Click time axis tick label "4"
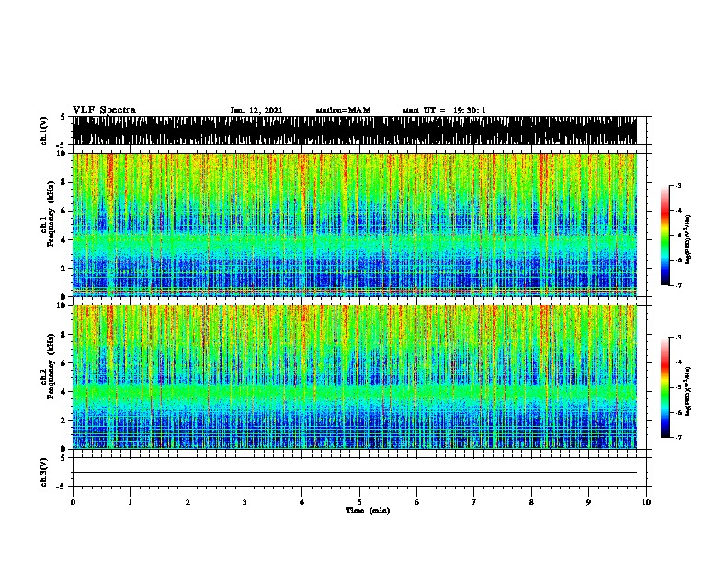 coord(302,501)
